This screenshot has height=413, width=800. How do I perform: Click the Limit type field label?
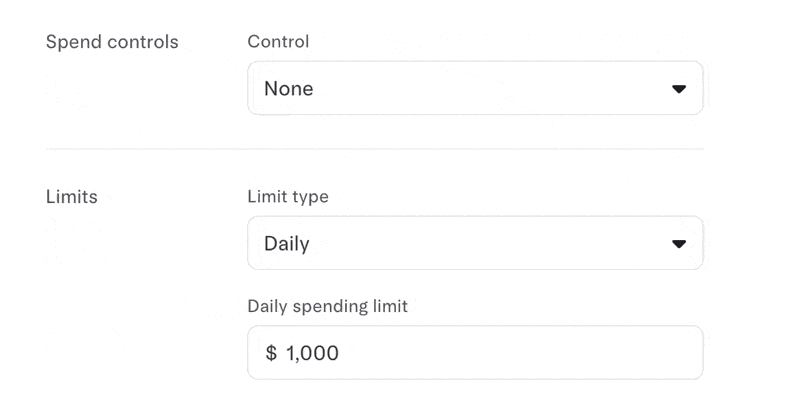click(288, 197)
